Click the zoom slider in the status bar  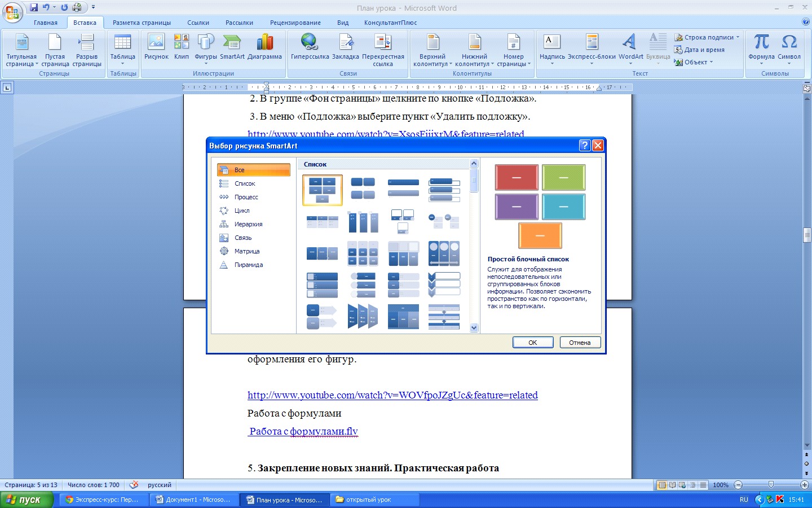[771, 485]
